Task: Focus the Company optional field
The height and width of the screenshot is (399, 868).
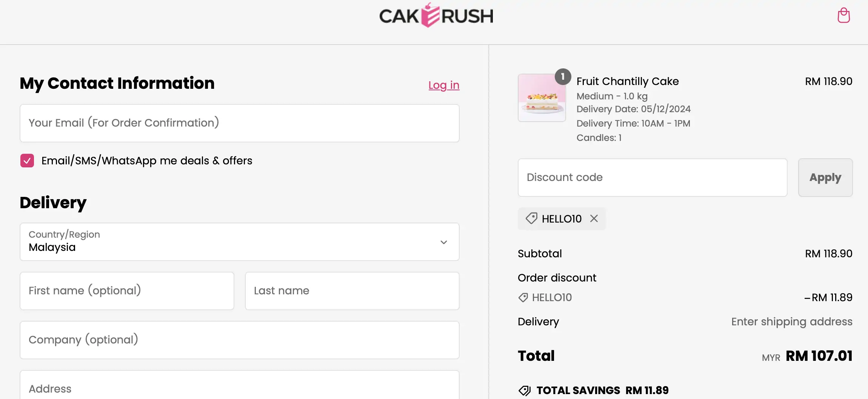Action: (239, 340)
